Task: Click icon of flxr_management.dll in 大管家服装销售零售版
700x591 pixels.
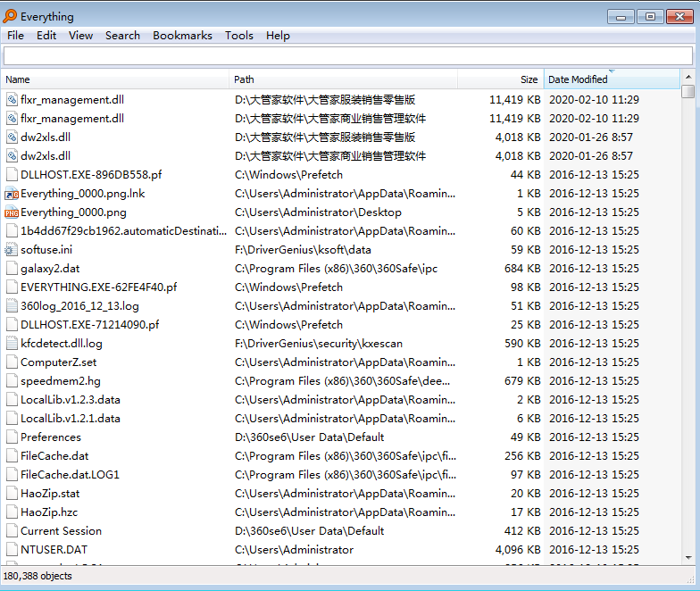Action: point(12,100)
